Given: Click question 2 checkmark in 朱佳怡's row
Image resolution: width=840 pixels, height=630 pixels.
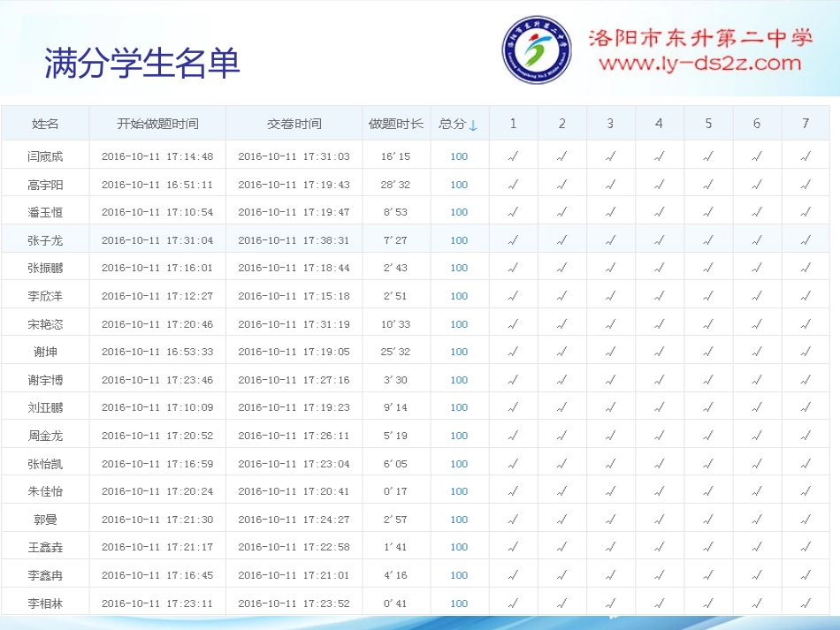Looking at the screenshot, I should pos(562,491).
